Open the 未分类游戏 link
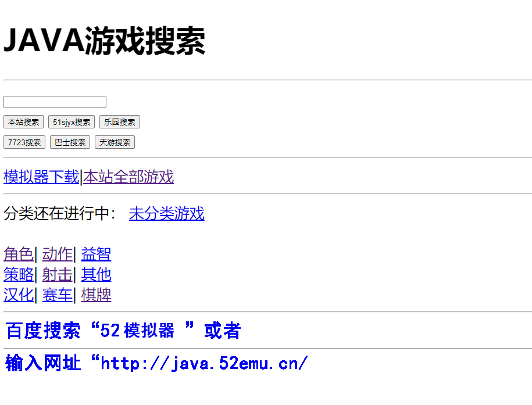 167,213
